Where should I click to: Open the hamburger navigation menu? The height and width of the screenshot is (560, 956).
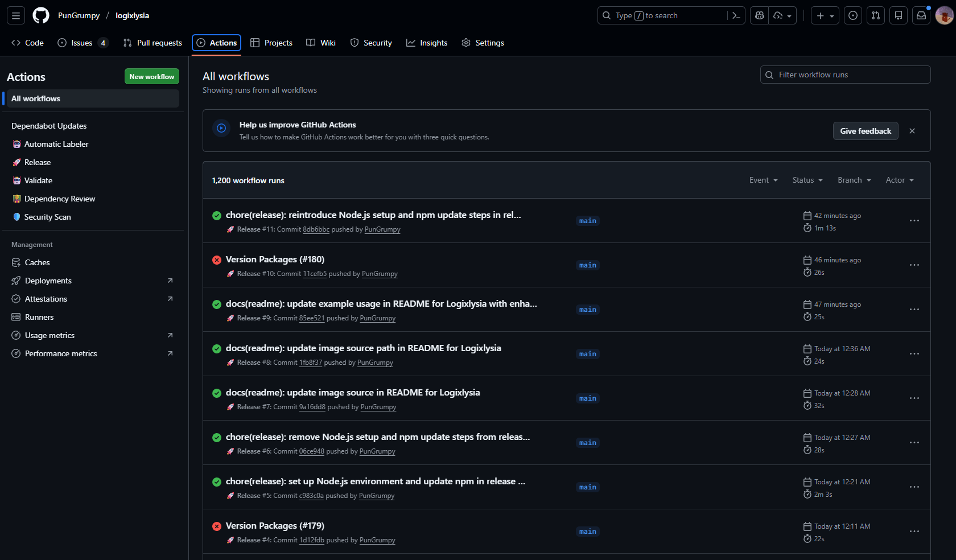16,15
